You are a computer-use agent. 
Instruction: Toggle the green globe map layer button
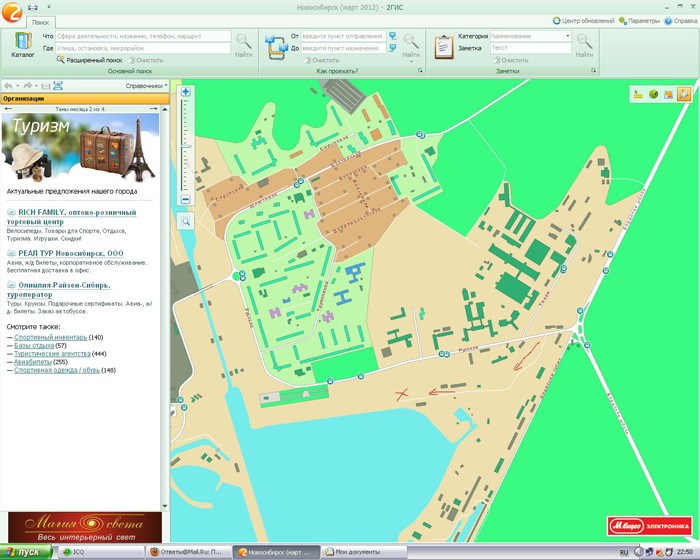[x=654, y=94]
